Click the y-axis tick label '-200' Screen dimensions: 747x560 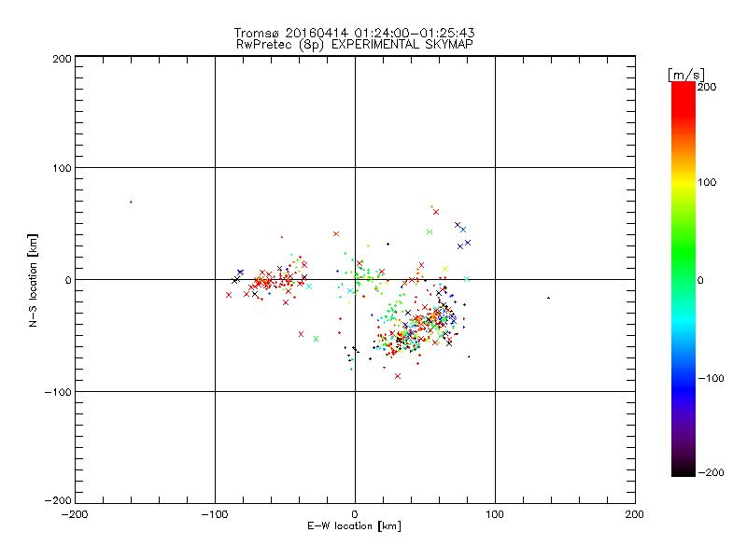(x=58, y=500)
